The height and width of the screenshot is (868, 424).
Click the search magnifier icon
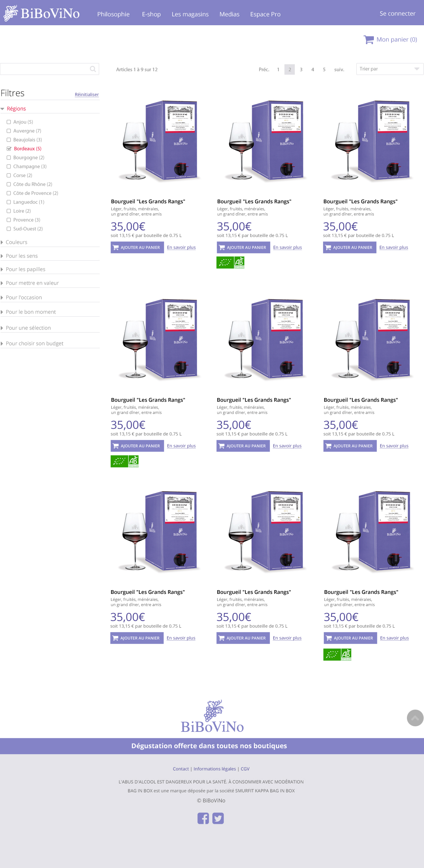pos(93,69)
